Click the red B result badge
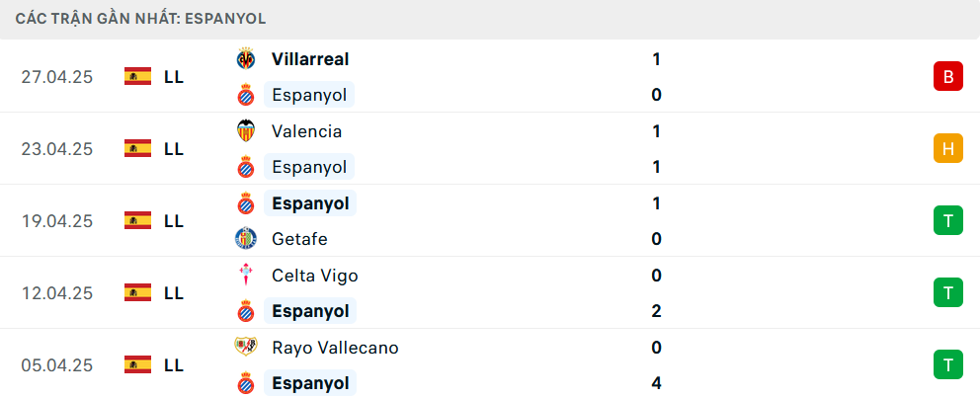 click(x=948, y=77)
